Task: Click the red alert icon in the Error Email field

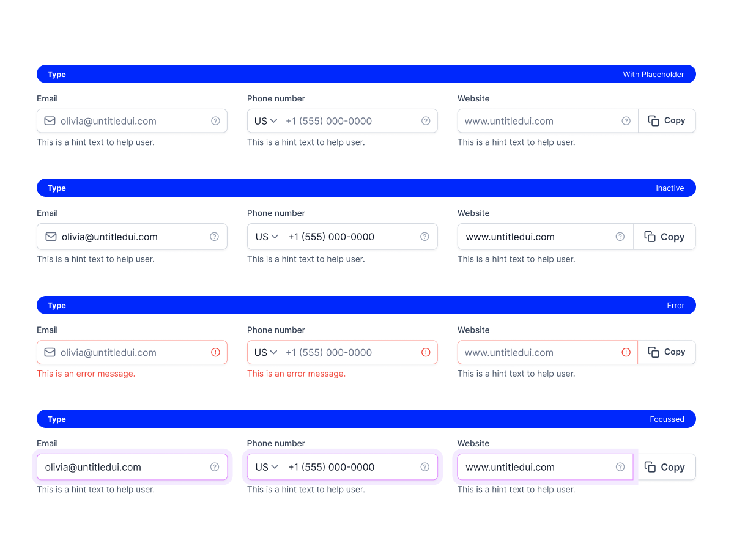Action: pyautogui.click(x=215, y=352)
